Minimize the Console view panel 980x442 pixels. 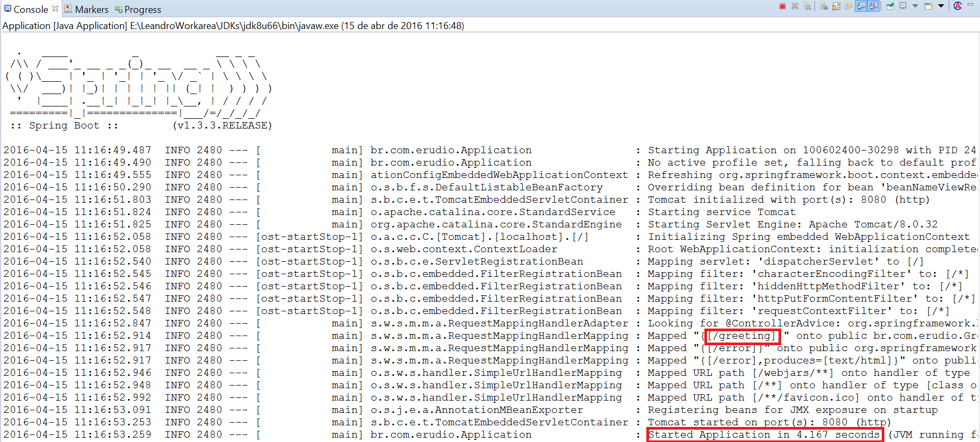tap(970, 5)
